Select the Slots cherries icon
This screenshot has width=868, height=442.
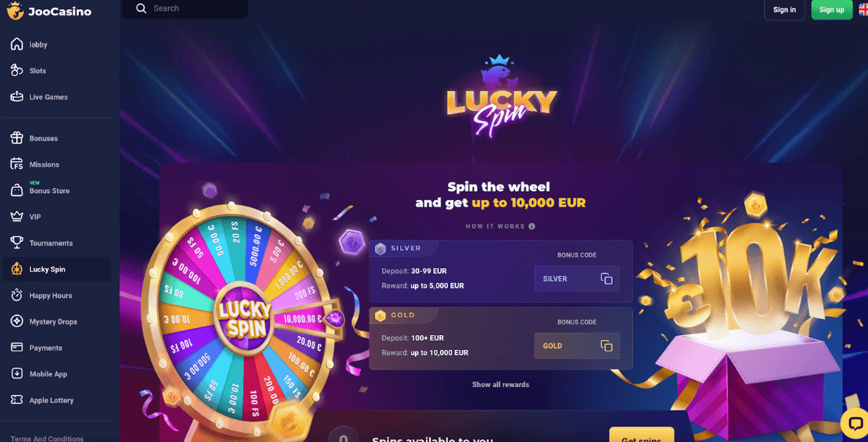[x=17, y=70]
